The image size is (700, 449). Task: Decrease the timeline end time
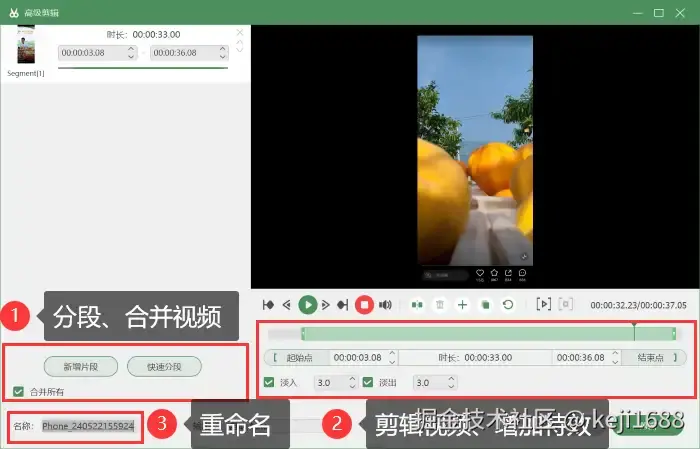615,362
